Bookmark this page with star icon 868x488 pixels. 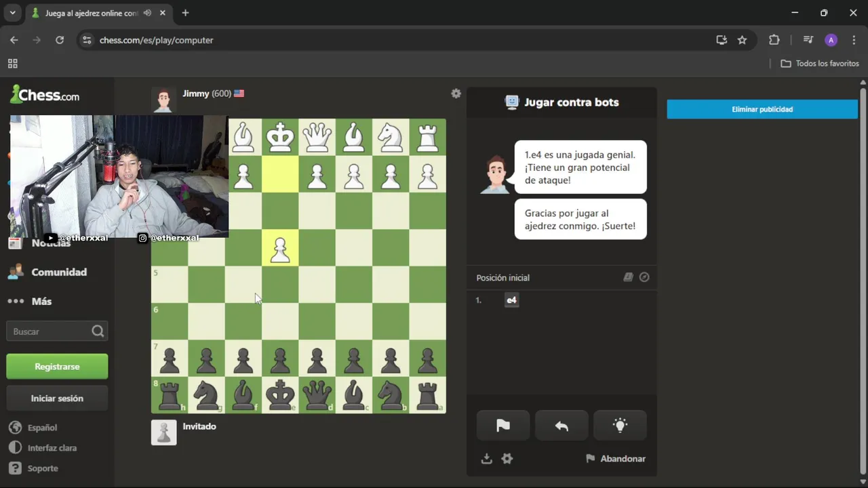click(x=742, y=40)
